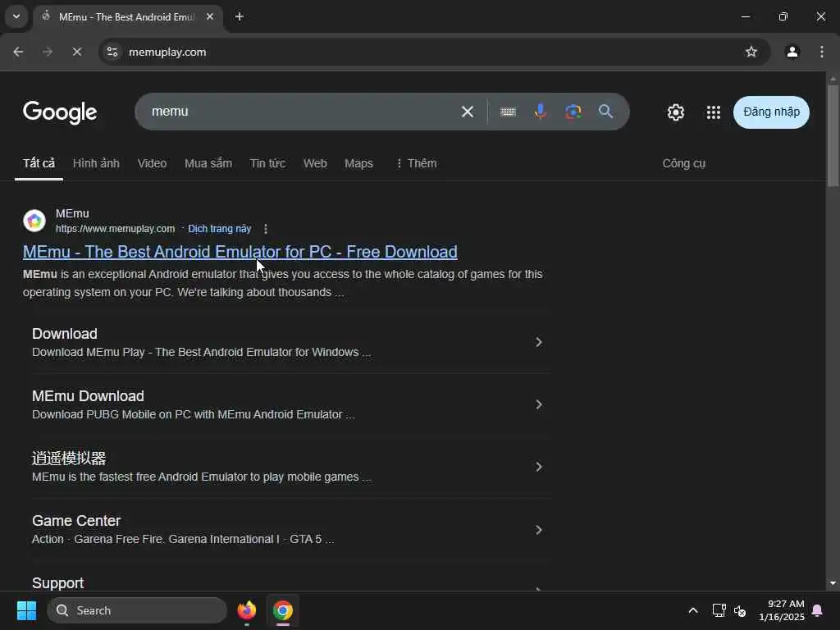840x630 pixels.
Task: Open Firefox from the taskbar
Action: [246, 610]
